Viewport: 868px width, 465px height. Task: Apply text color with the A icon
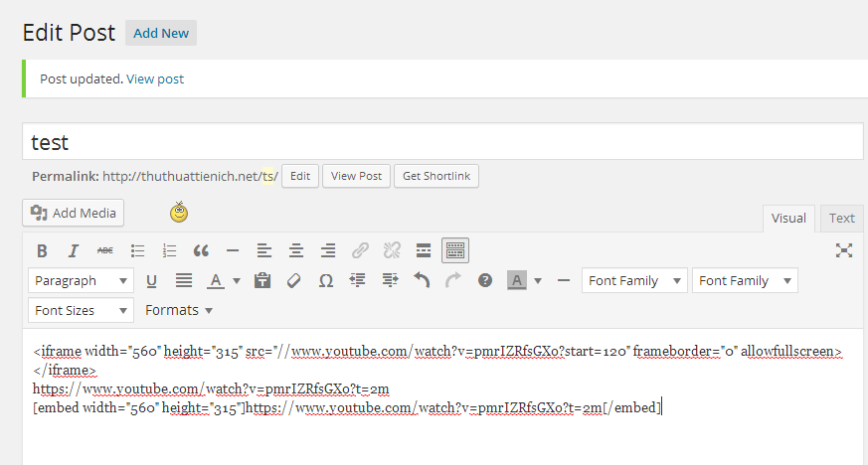pos(216,281)
